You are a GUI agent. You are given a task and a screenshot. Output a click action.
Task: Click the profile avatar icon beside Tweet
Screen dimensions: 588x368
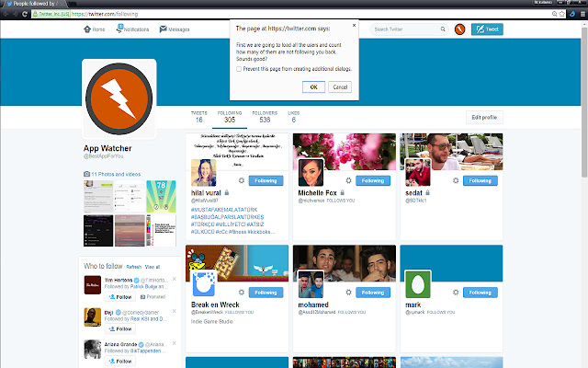[458, 29]
